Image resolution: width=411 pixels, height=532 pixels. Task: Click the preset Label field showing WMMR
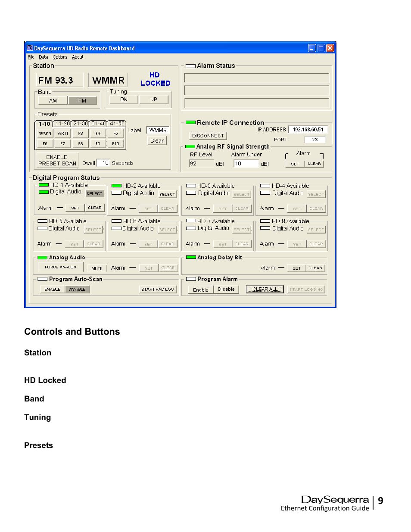pyautogui.click(x=158, y=130)
